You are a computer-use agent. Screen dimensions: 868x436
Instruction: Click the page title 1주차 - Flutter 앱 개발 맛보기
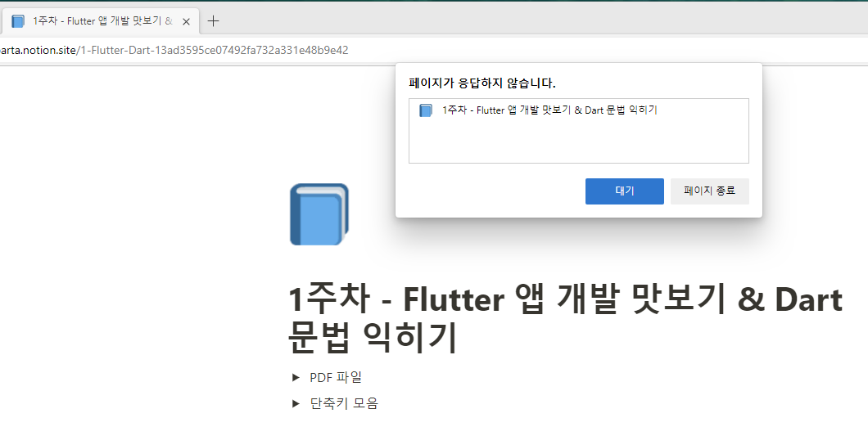(x=565, y=318)
